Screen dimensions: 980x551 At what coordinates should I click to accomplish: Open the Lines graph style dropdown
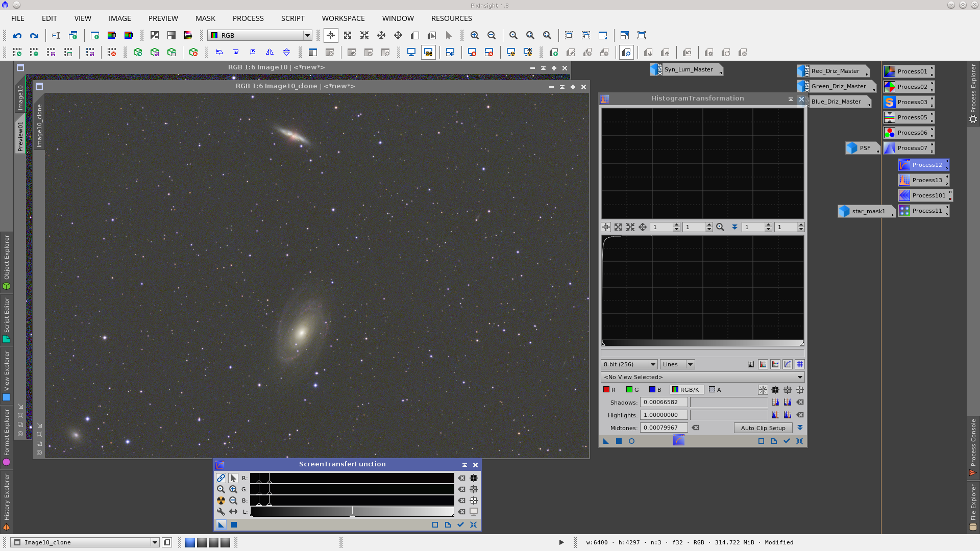[x=677, y=364]
